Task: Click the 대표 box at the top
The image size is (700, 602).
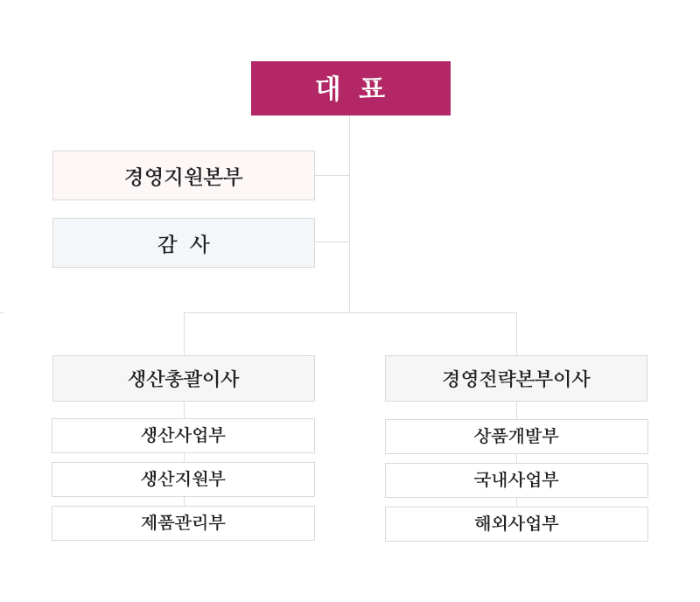Action: tap(350, 88)
